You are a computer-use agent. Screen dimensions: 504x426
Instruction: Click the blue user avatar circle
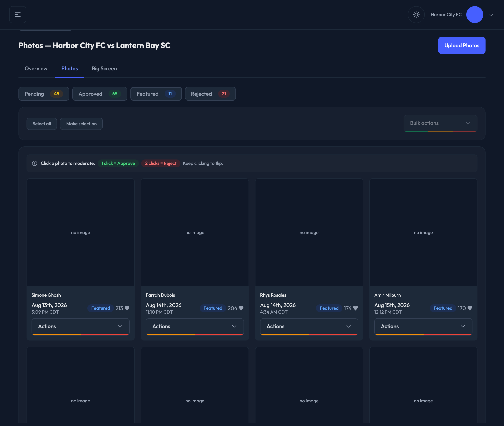click(x=475, y=14)
